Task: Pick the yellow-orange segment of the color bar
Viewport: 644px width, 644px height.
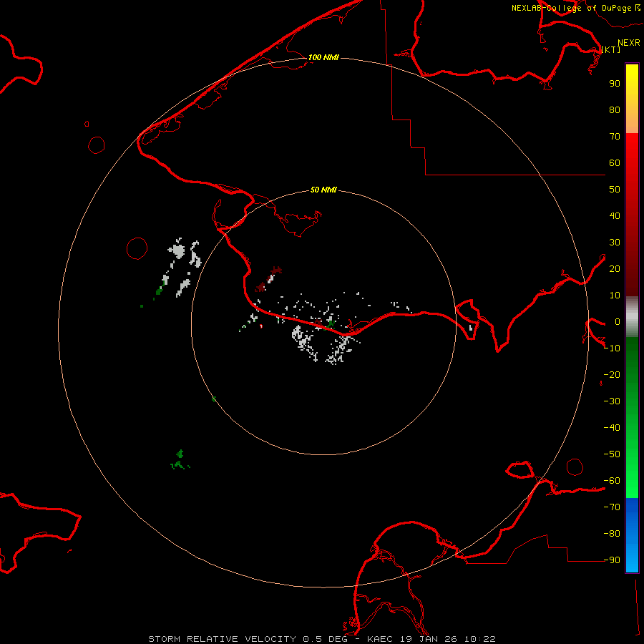Action: 632,99
